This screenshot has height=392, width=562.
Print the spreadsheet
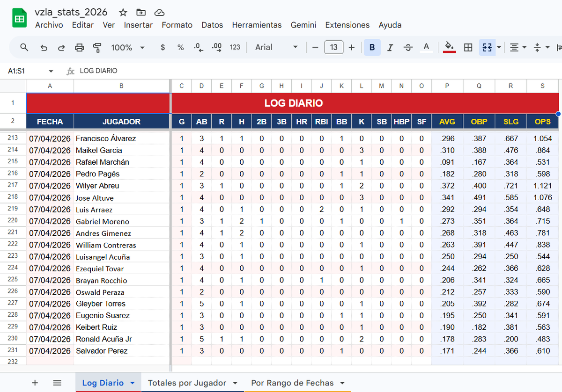pyautogui.click(x=80, y=47)
